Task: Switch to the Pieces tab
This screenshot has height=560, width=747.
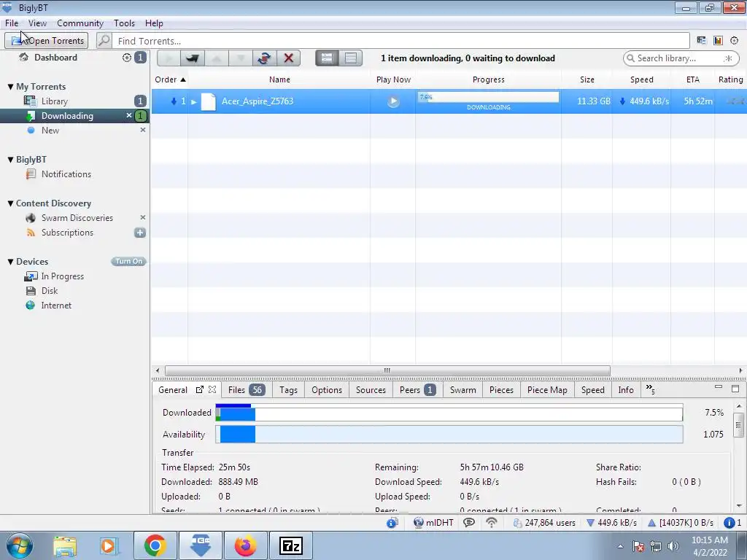Action: (x=501, y=390)
